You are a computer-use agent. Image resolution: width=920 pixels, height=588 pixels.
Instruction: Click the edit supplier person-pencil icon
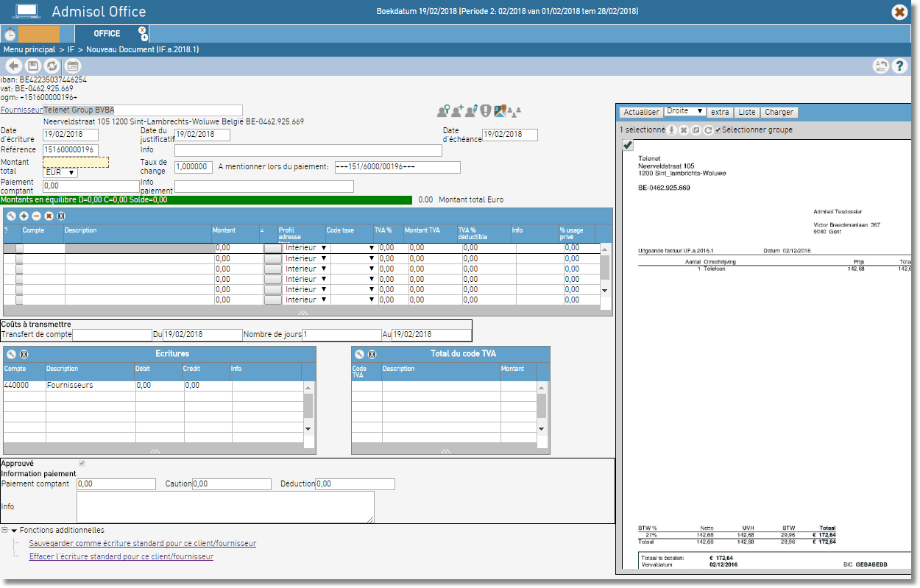pos(472,110)
